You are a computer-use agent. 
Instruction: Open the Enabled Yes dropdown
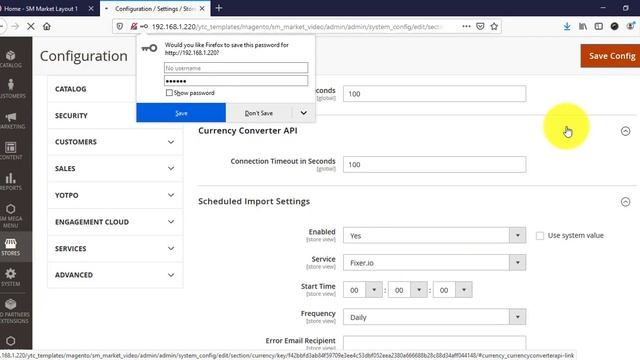coord(434,236)
